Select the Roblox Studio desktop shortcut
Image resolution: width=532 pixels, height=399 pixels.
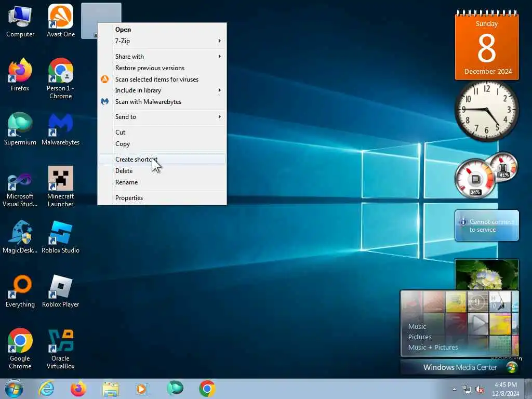(x=60, y=237)
